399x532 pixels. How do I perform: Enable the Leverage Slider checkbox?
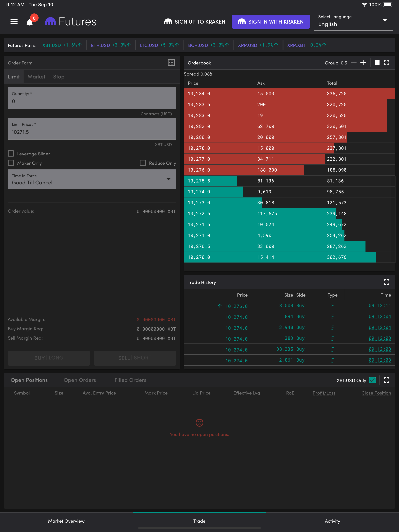11,153
